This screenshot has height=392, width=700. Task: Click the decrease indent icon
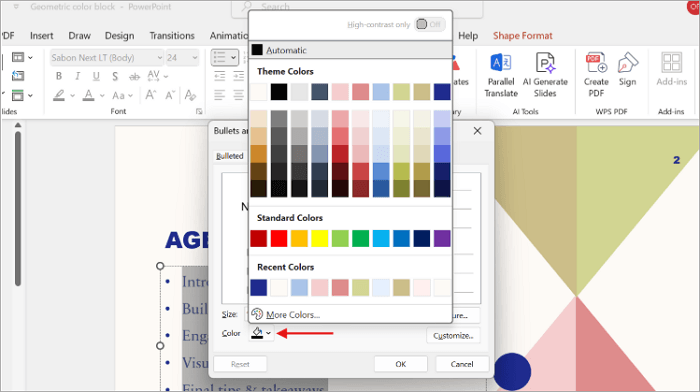pyautogui.click(x=219, y=76)
